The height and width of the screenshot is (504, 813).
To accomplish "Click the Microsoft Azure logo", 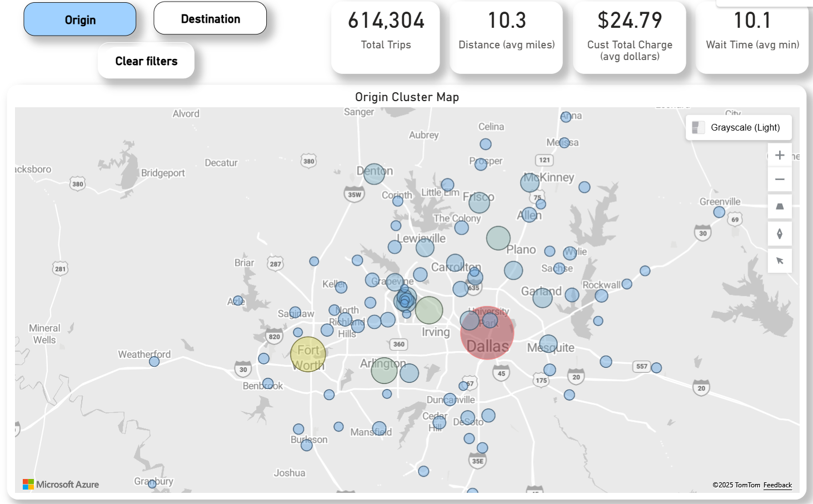I will (x=61, y=485).
